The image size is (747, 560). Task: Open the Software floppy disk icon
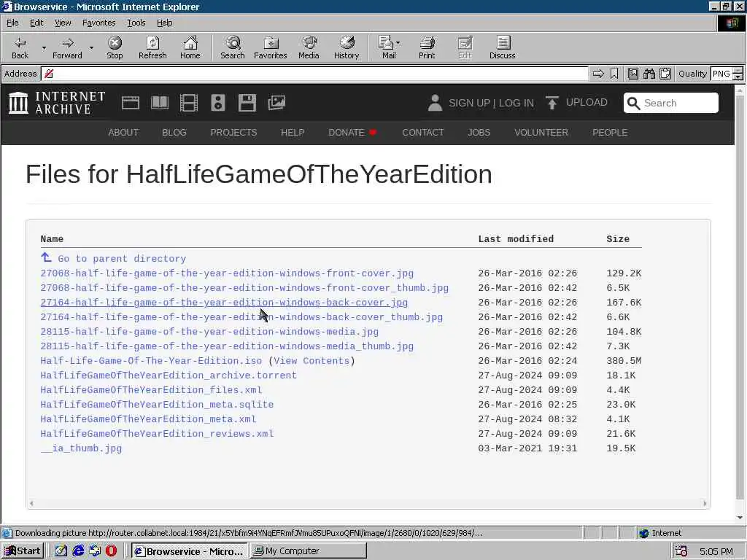247,103
